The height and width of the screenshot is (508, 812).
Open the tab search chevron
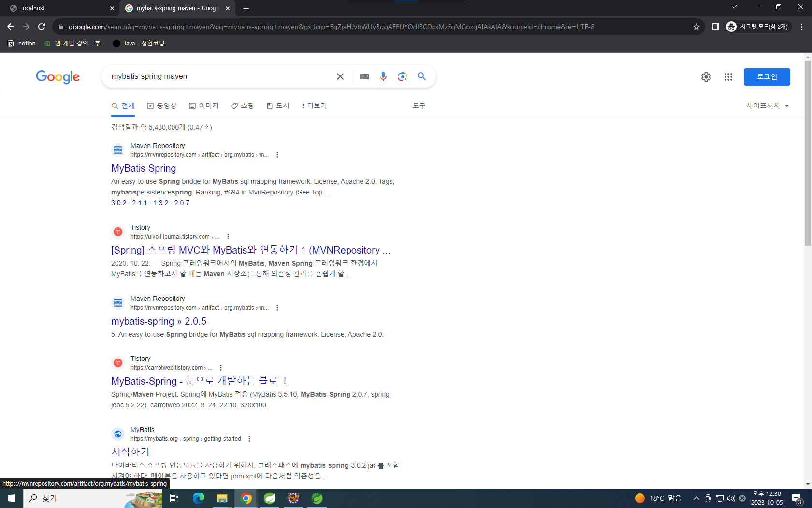(x=734, y=7)
